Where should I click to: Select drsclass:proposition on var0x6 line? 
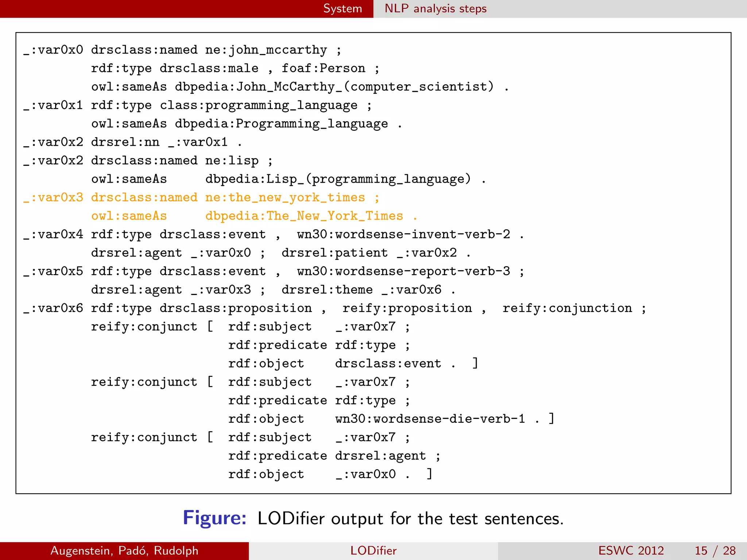point(236,308)
